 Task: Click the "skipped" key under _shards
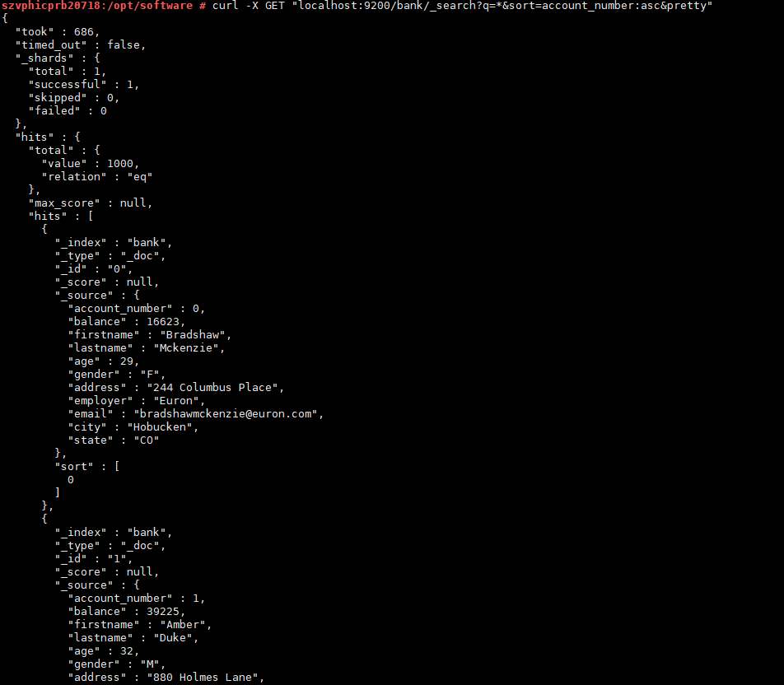click(x=58, y=97)
